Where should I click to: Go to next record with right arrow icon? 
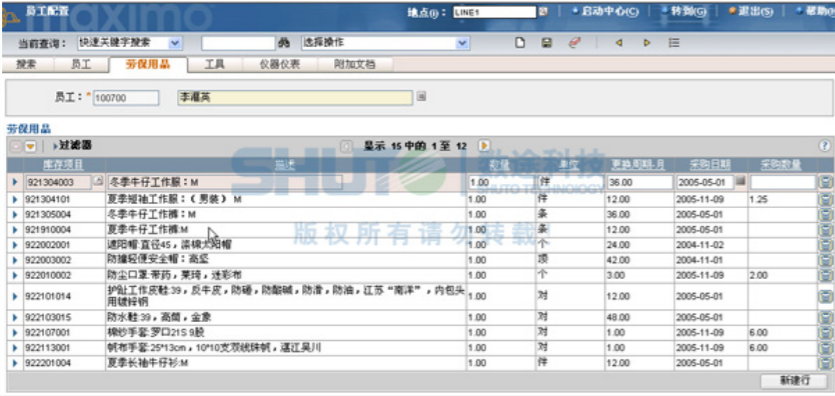tap(646, 43)
